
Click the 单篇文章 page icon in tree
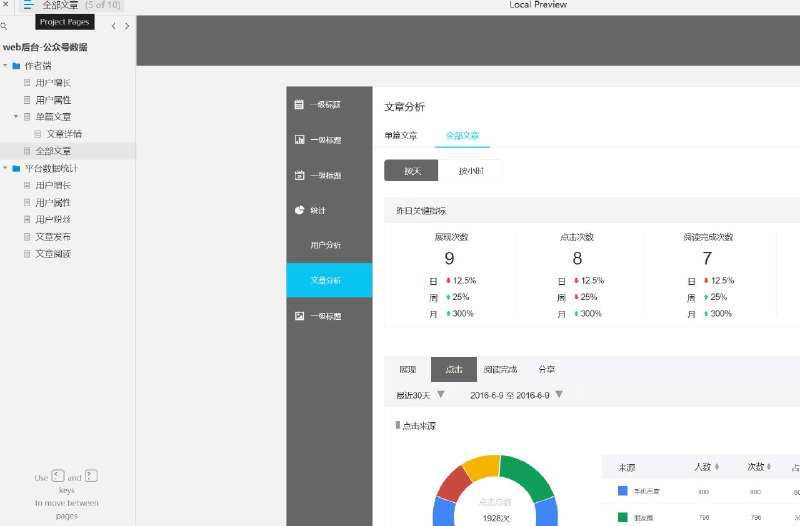[x=27, y=117]
